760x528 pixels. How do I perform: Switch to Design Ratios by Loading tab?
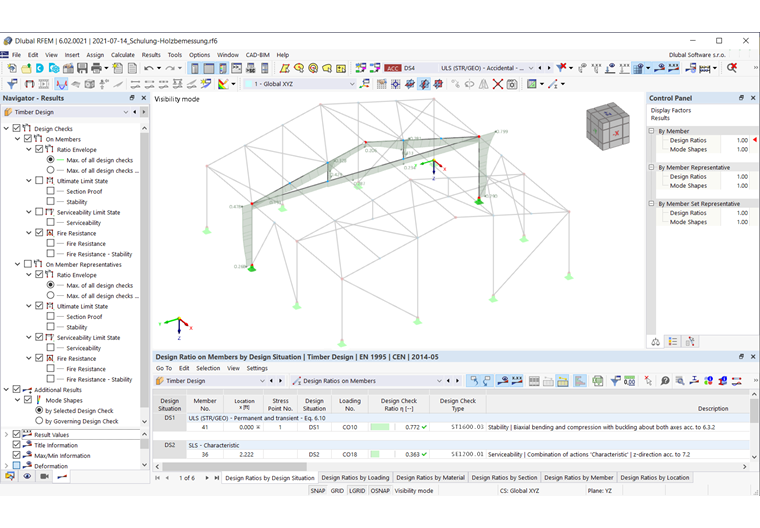tap(355, 478)
